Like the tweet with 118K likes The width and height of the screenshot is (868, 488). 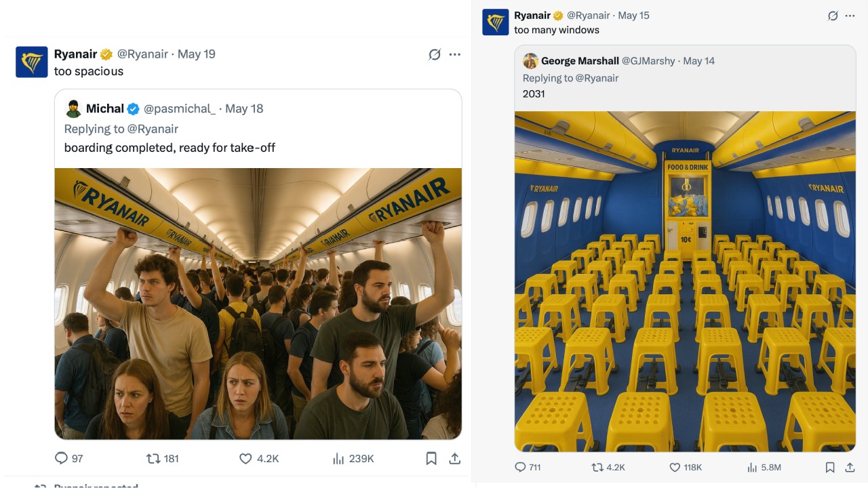coord(675,467)
